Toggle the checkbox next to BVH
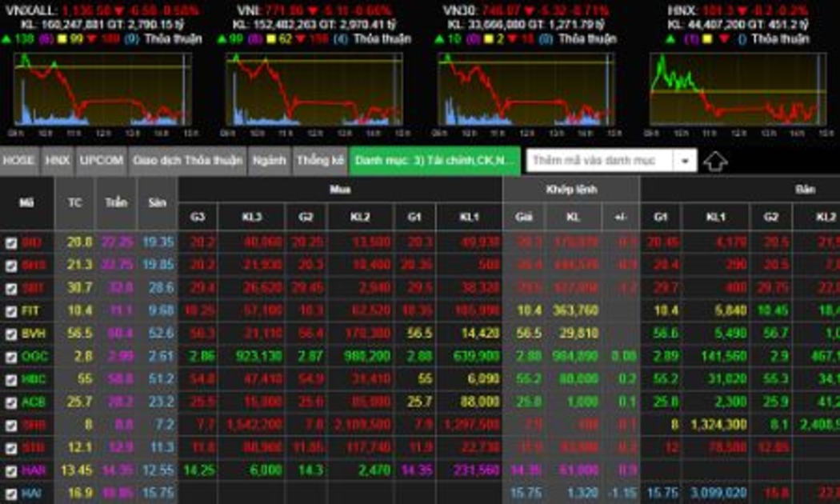This screenshot has width=840, height=504. point(11,334)
